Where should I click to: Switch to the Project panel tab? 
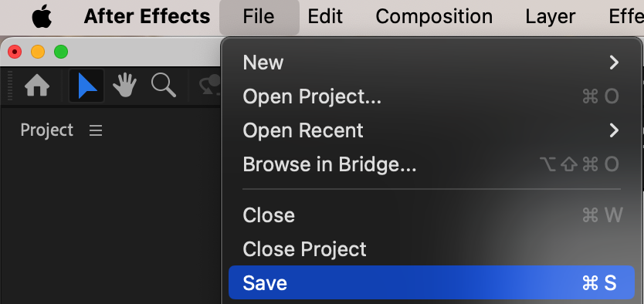pyautogui.click(x=47, y=130)
